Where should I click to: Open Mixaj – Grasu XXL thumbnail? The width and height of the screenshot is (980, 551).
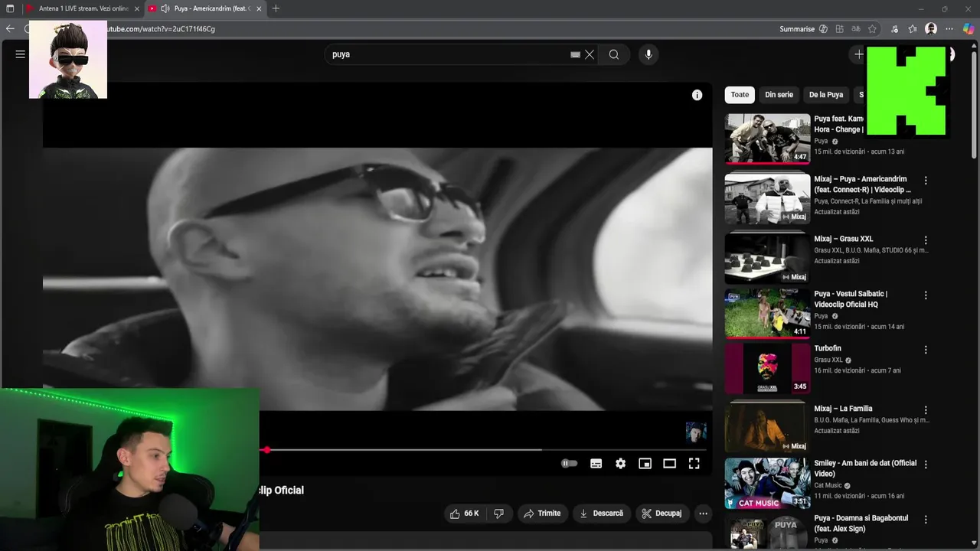[767, 258]
